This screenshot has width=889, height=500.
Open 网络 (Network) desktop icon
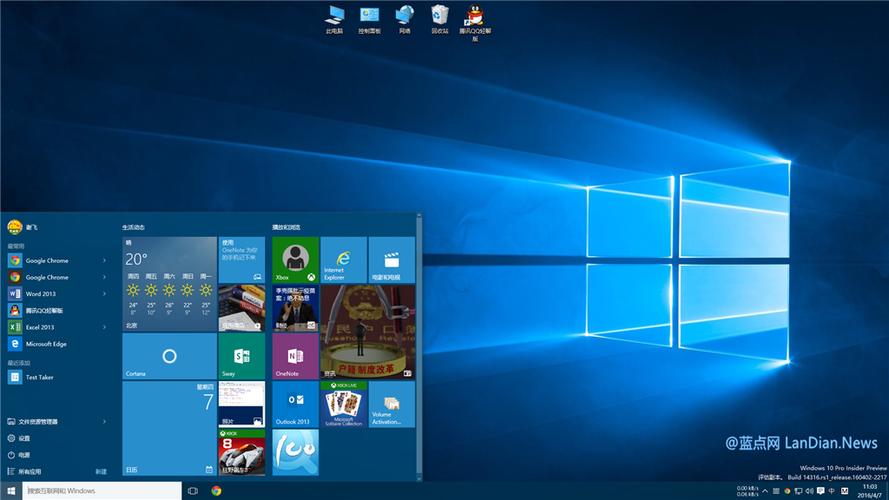coord(404,19)
